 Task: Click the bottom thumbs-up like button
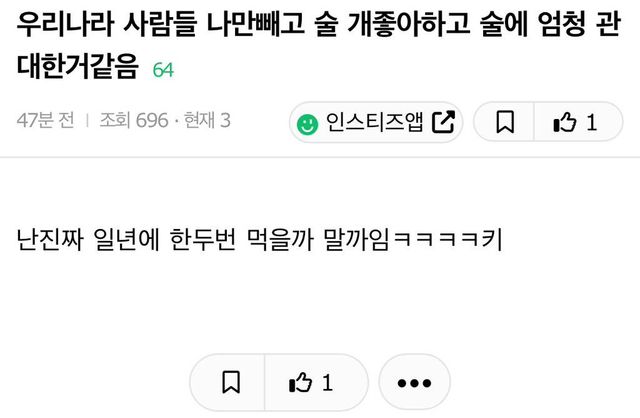point(300,383)
